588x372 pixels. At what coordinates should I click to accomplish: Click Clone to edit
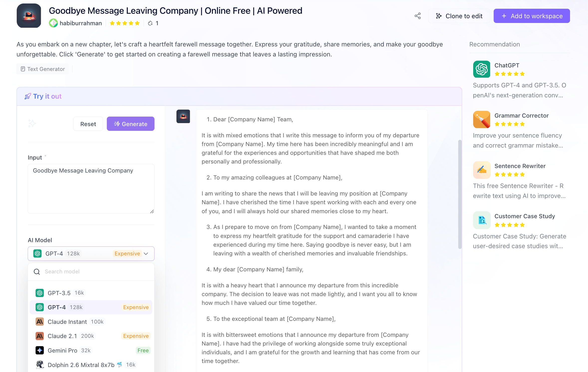(459, 16)
